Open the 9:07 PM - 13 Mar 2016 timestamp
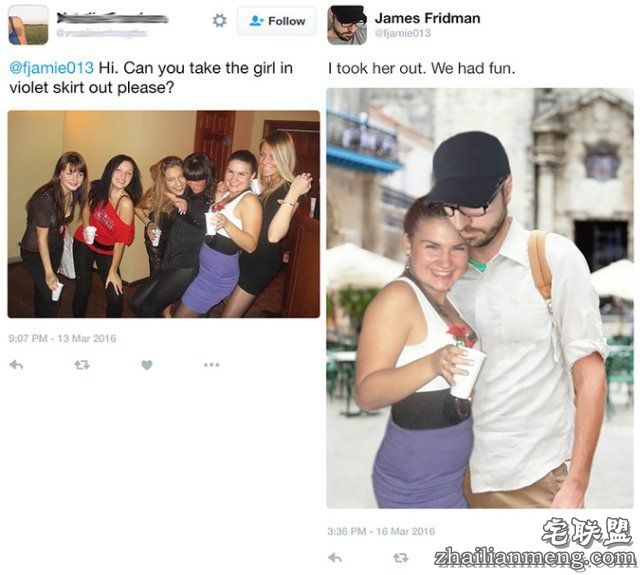This screenshot has height=575, width=640. [x=62, y=338]
